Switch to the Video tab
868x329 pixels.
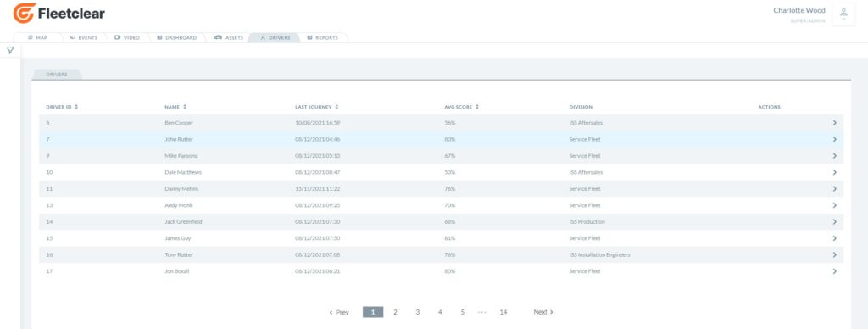(127, 37)
